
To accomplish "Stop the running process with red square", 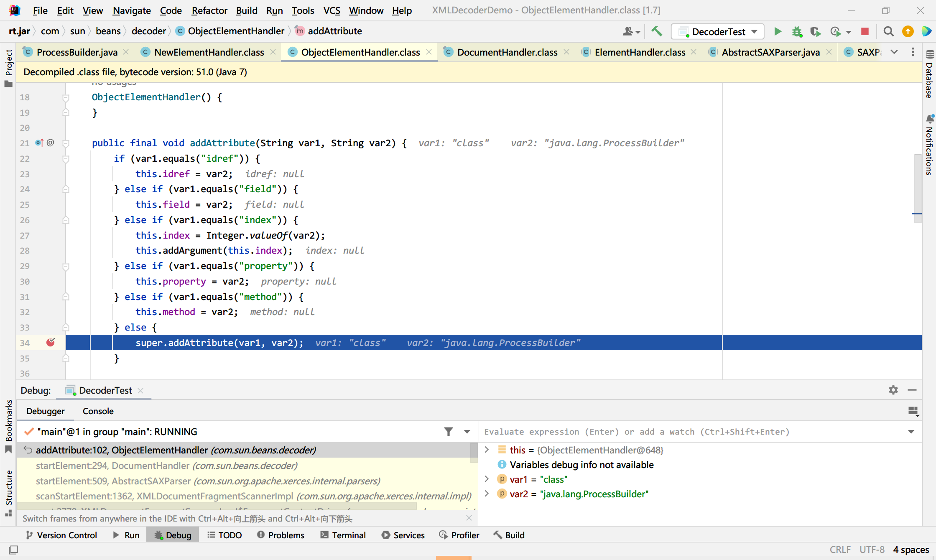I will pos(865,31).
